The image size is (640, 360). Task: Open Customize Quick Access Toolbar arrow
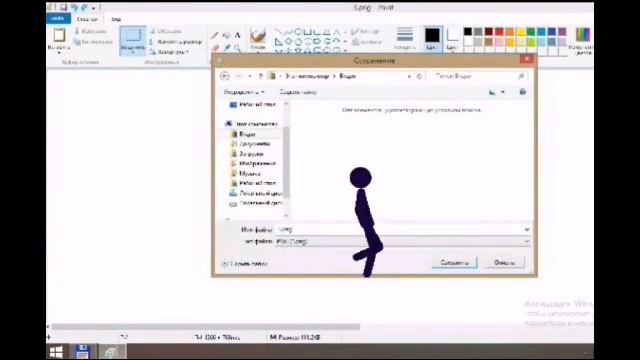tap(93, 8)
